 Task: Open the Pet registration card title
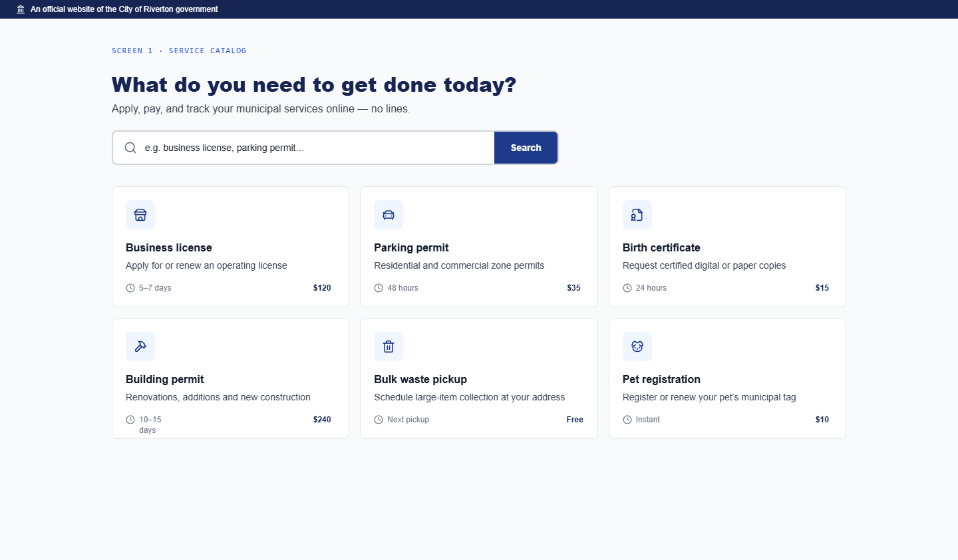click(x=661, y=379)
